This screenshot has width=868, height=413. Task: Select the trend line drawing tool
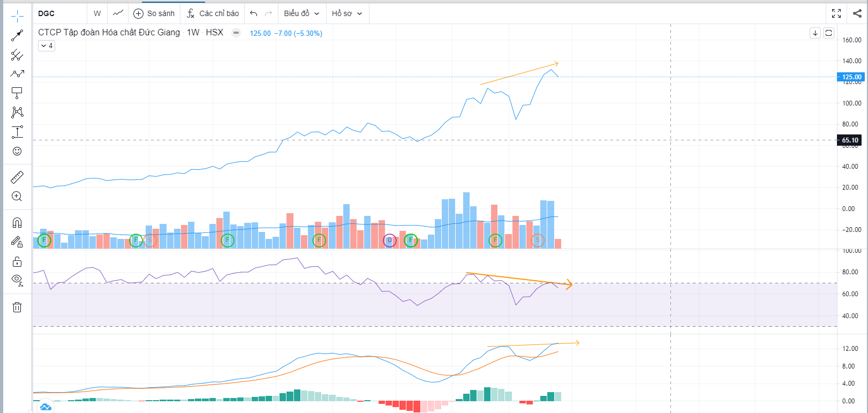pos(17,35)
